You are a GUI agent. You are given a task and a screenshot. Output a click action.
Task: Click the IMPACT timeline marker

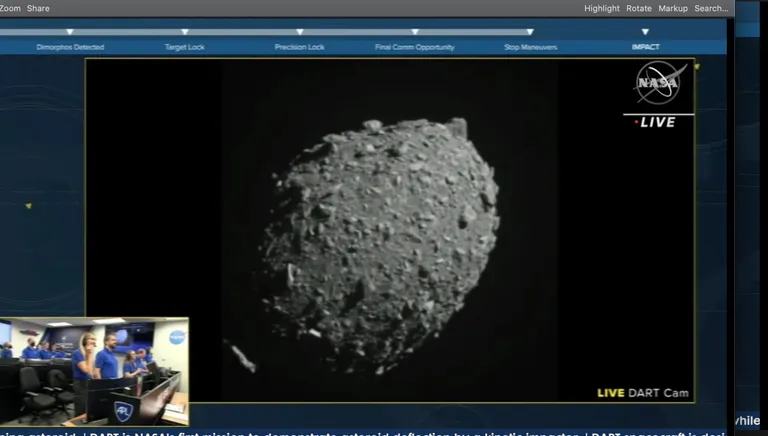pyautogui.click(x=645, y=32)
